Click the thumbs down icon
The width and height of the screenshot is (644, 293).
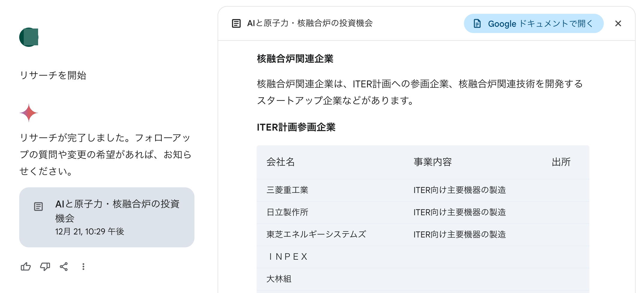click(x=45, y=267)
